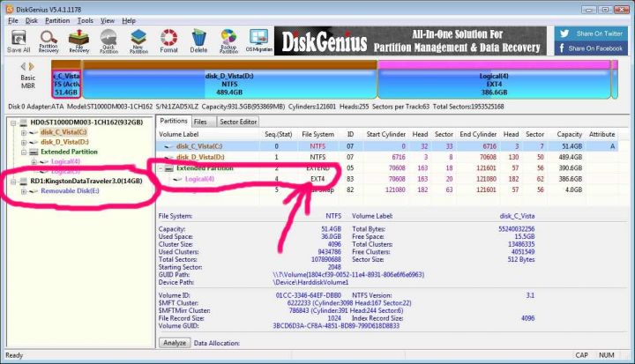Open the Backup Partition tool
The height and width of the screenshot is (364, 635).
pos(228,41)
